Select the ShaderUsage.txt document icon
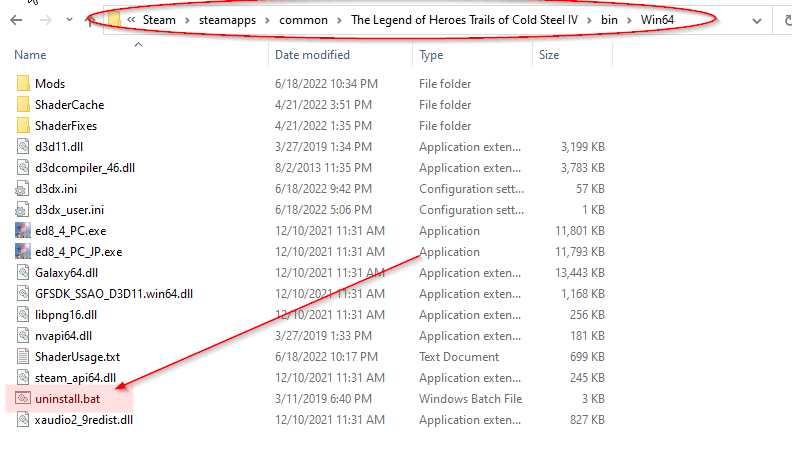 click(23, 357)
